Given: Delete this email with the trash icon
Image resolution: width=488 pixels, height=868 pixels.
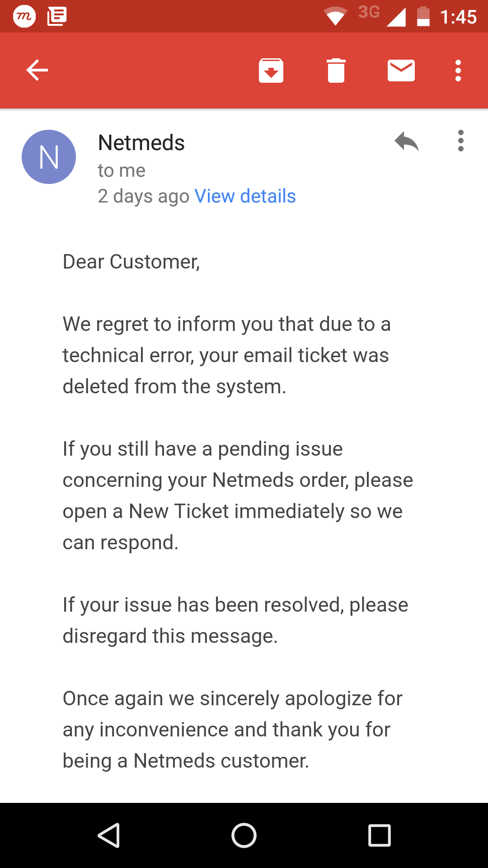Looking at the screenshot, I should pos(336,71).
